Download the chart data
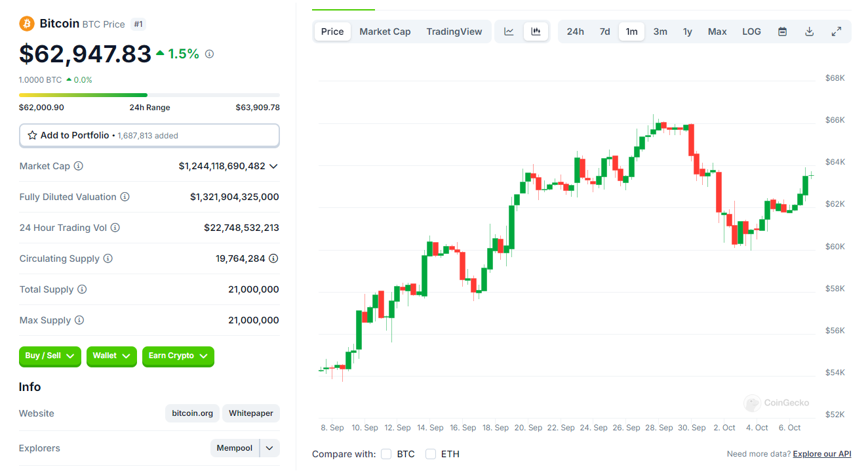The width and height of the screenshot is (868, 473). pyautogui.click(x=809, y=31)
